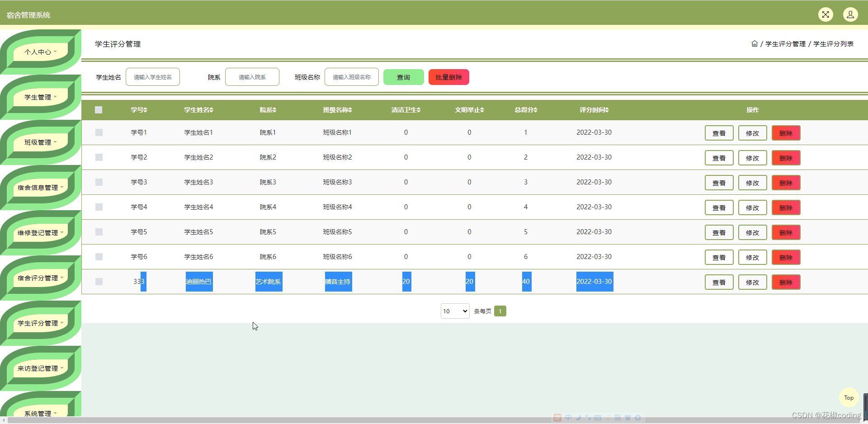
Task: Click the home icon in the breadcrumb
Action: 755,43
